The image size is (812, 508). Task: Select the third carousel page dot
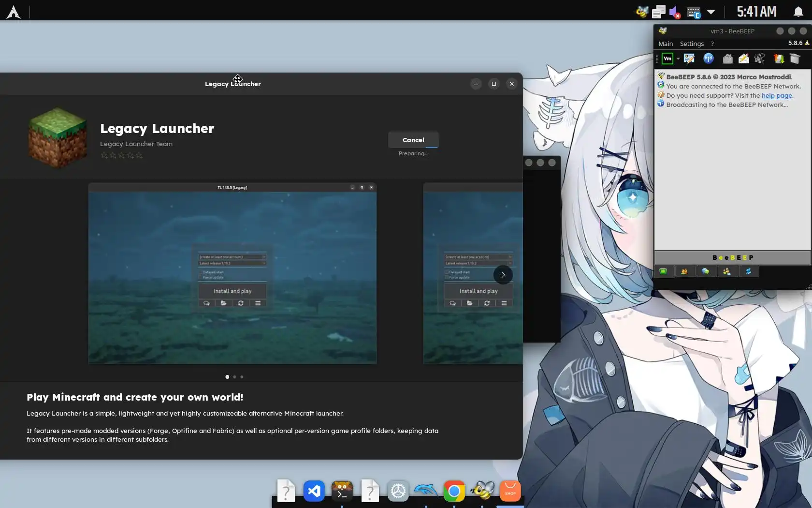coord(242,376)
